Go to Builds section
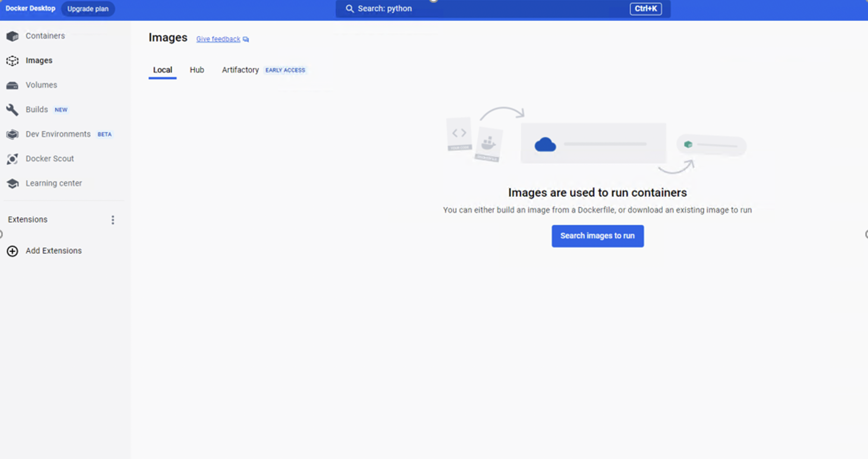868x459 pixels. (x=37, y=110)
